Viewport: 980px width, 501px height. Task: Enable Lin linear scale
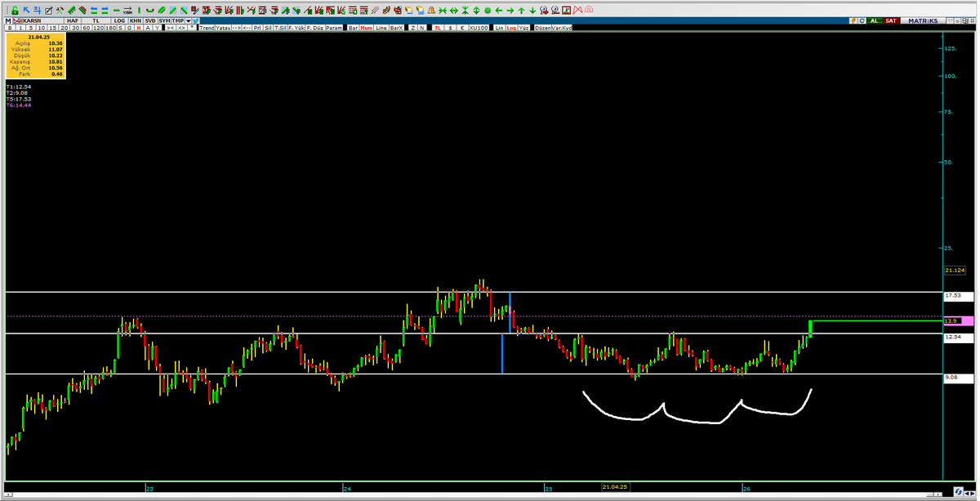click(x=499, y=28)
